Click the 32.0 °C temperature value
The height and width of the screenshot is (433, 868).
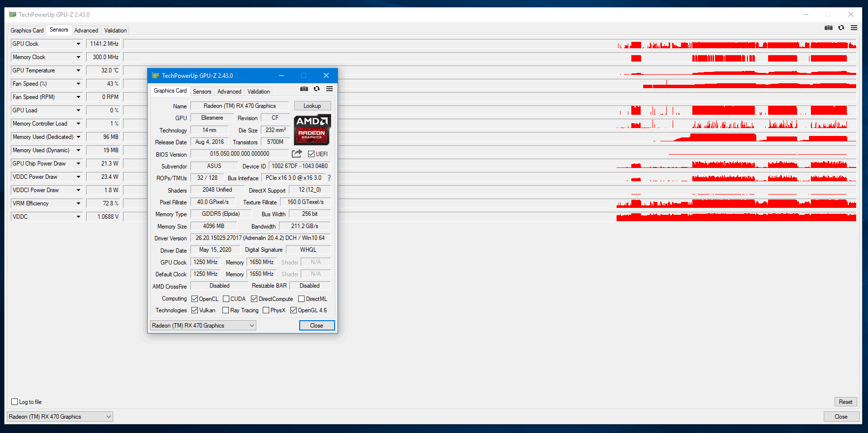103,70
